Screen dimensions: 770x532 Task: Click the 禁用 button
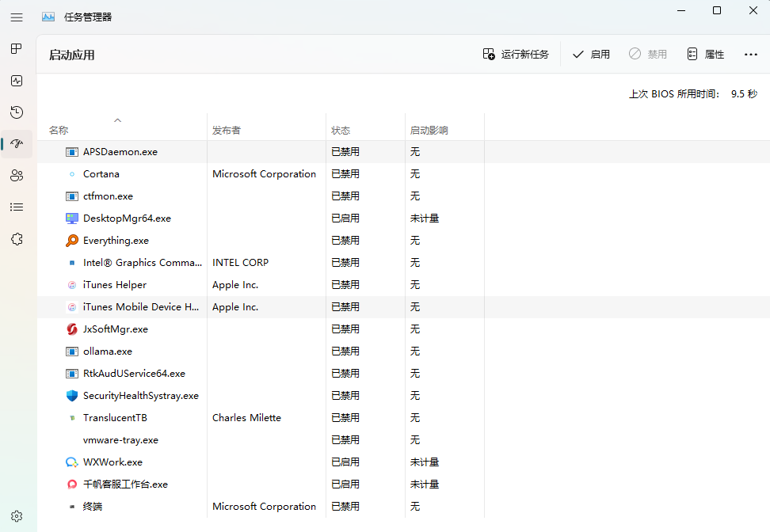648,54
